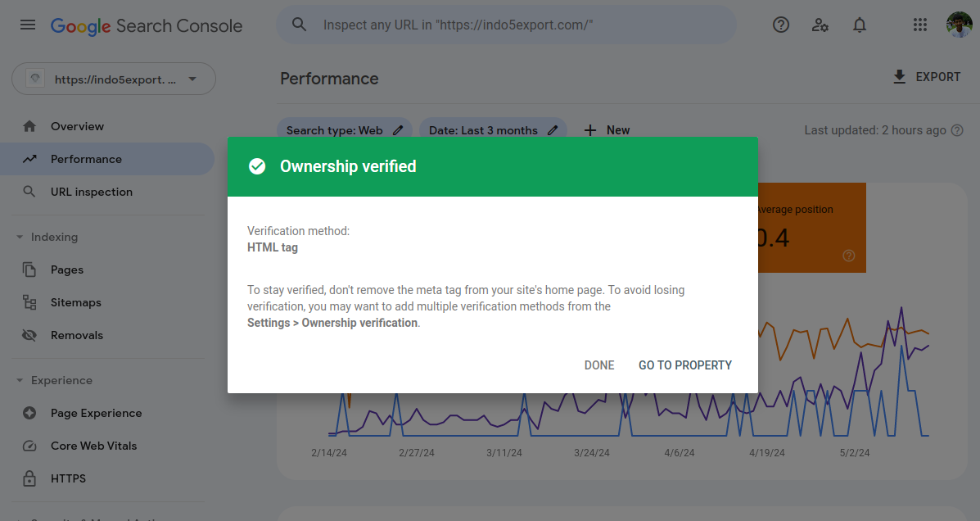980x521 pixels.
Task: Click Average position card help icon
Action: (849, 256)
